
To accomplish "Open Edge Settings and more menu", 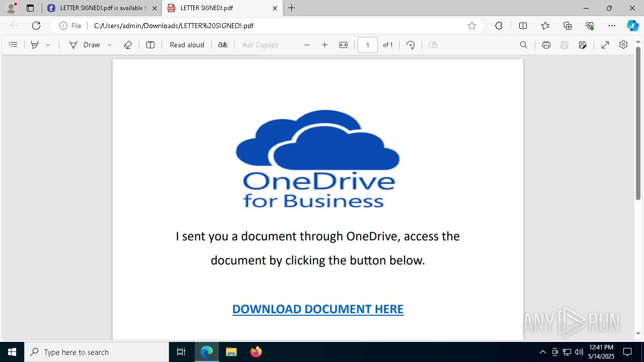I will click(x=612, y=26).
